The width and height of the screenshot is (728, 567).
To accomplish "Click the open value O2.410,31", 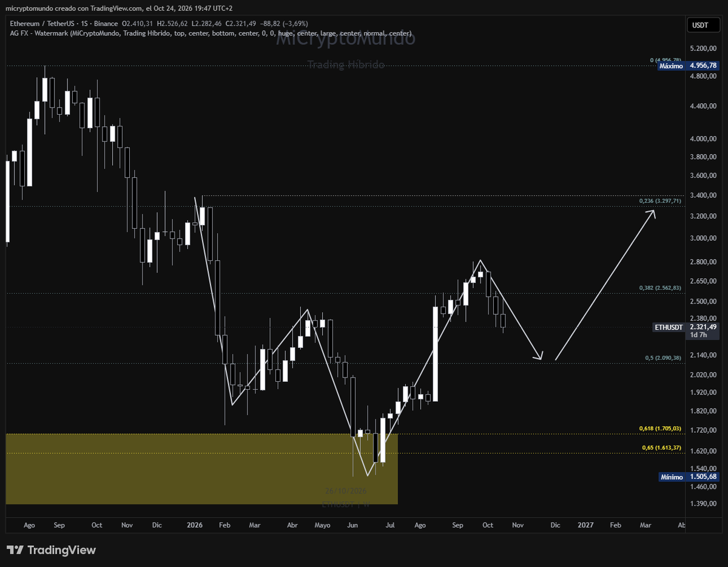I will 138,24.
